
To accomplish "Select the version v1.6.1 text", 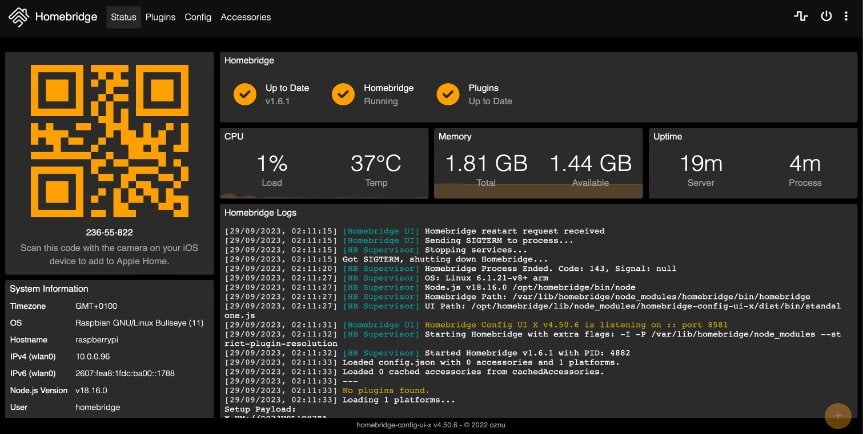I will [277, 101].
